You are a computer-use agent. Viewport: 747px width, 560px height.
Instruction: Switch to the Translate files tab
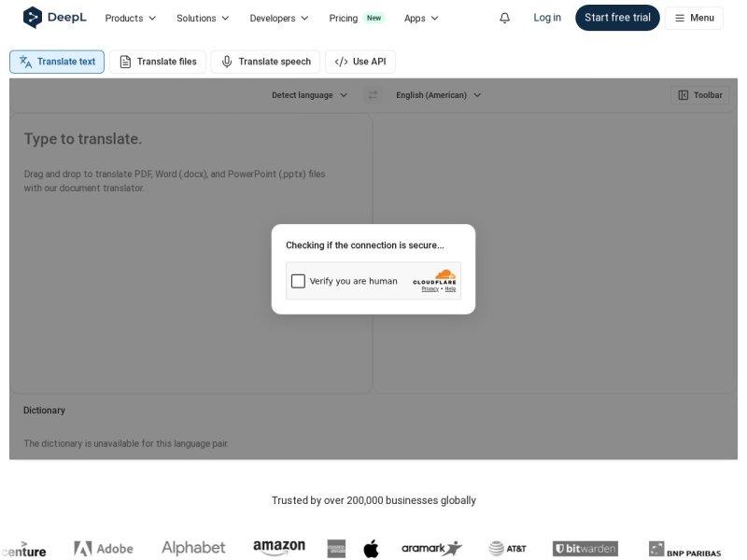[x=158, y=62]
